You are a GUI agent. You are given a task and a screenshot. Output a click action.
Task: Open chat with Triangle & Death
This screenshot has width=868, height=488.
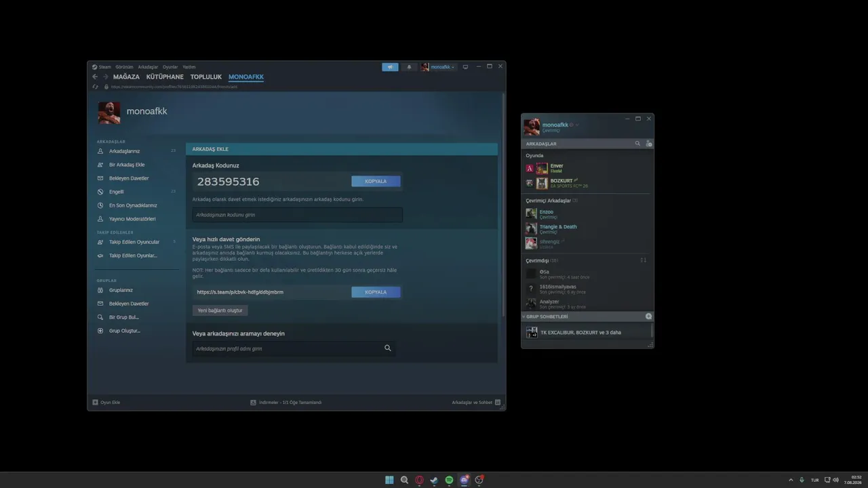pos(587,229)
